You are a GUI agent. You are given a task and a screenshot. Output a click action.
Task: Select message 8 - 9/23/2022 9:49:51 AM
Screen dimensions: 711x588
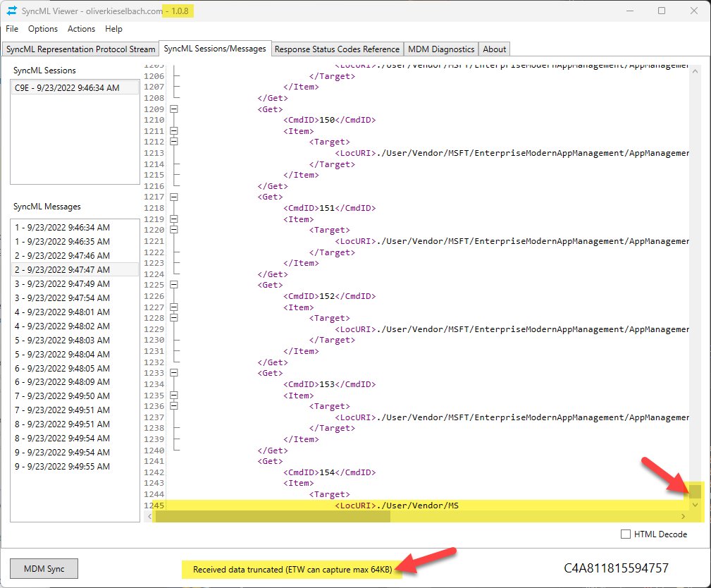click(75, 424)
